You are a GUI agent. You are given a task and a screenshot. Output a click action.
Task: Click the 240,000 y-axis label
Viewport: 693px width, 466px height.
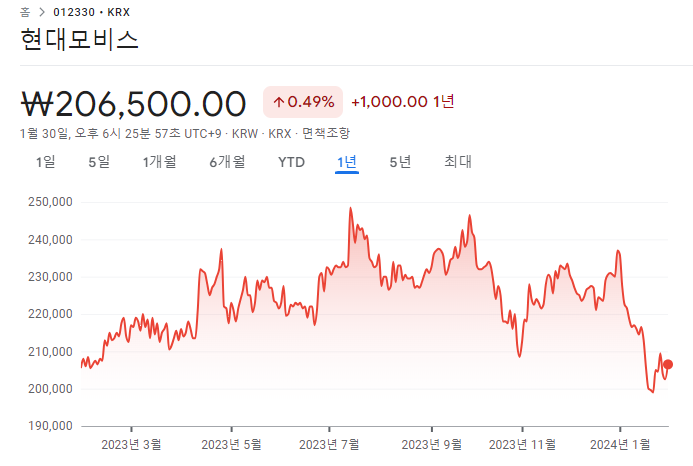point(50,240)
